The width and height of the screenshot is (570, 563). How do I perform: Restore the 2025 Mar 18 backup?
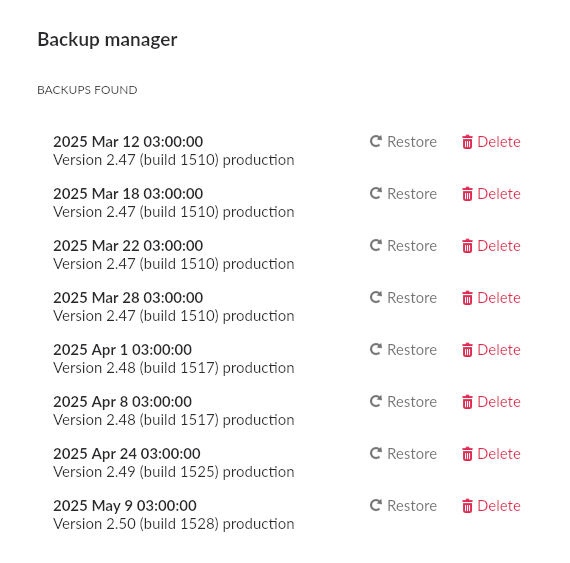coord(403,194)
